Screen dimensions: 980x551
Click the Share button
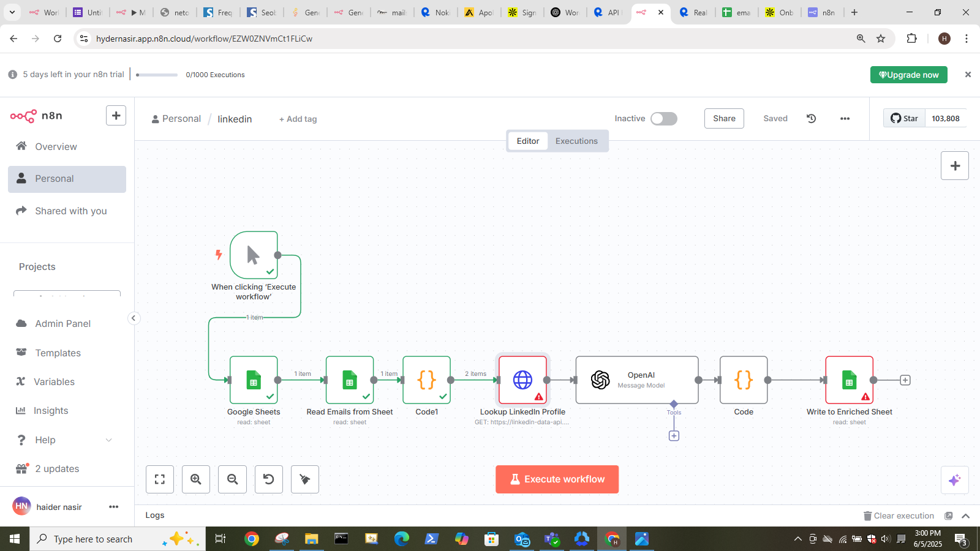(724, 119)
